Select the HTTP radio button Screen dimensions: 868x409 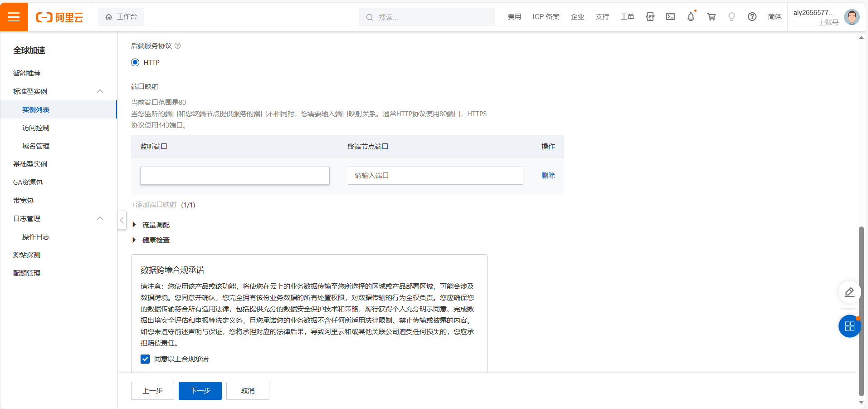[135, 62]
